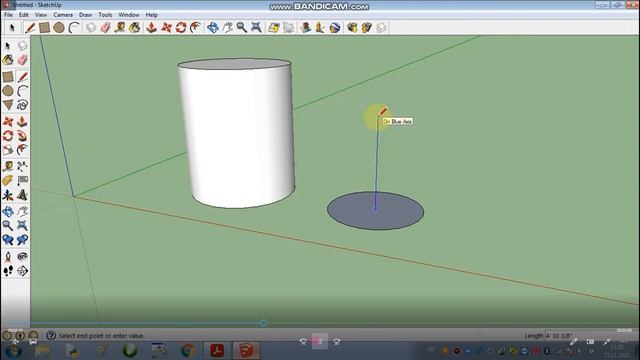Select the pink Eraser in top toolbar
640x360 pixels.
pyautogui.click(x=105, y=27)
